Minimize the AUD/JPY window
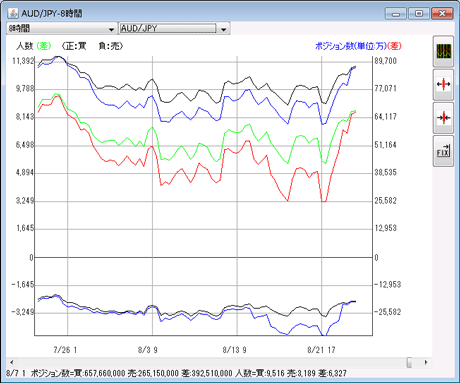Image resolution: width=460 pixels, height=383 pixels. [x=396, y=14]
